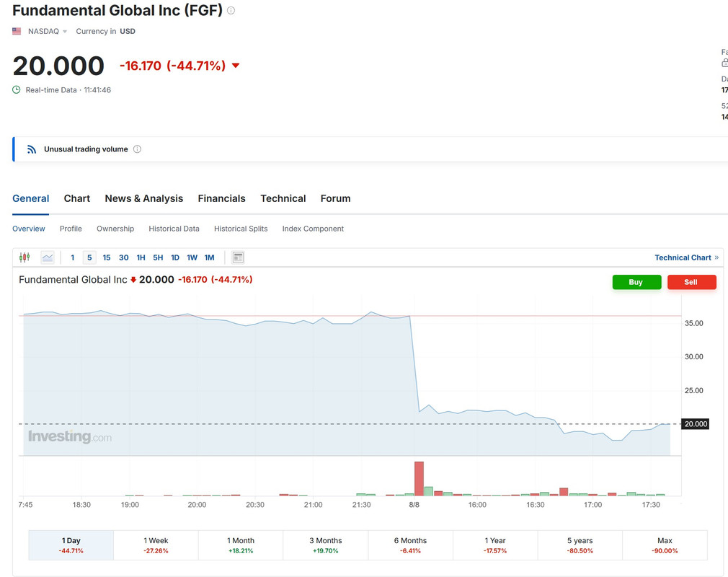
Task: Click the blue signal icon for unusual volume
Action: (x=32, y=149)
